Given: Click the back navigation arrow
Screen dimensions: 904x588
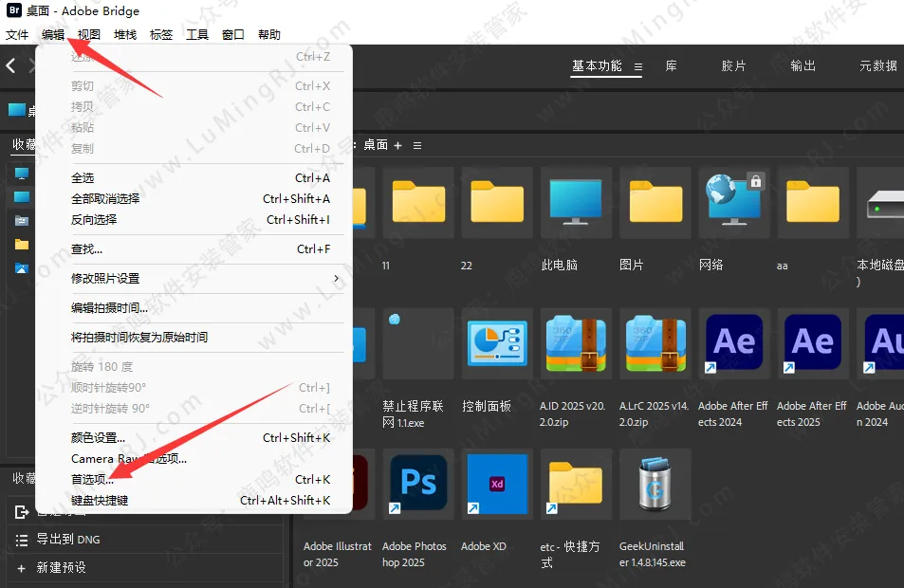Looking at the screenshot, I should coord(11,65).
